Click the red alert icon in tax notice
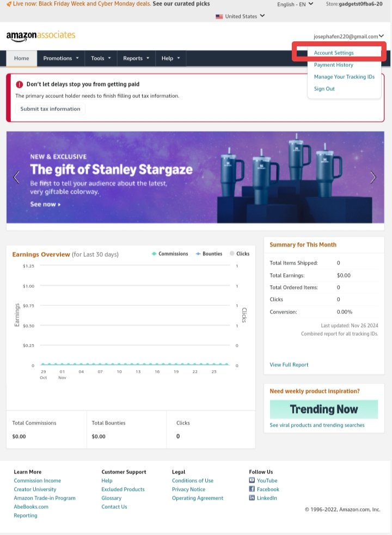The width and height of the screenshot is (392, 535). 20,84
